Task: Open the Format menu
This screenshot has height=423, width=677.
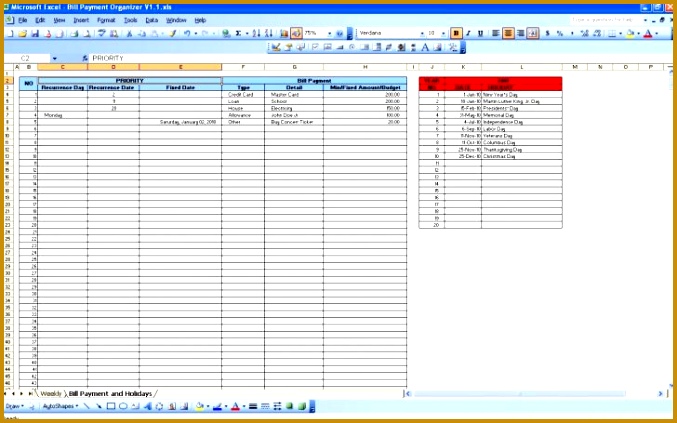Action: [x=106, y=20]
